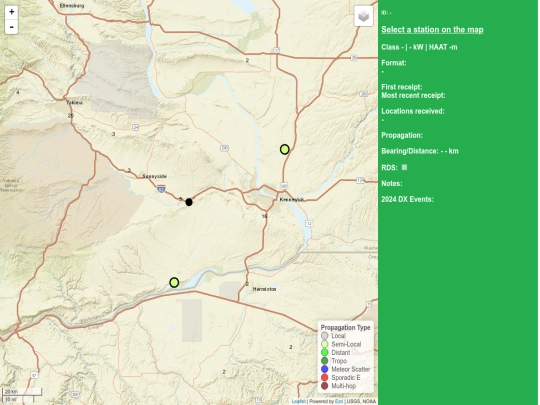Click the 'Bearing/Distance: - - km' text
This screenshot has width=540, height=405.
[x=420, y=151]
